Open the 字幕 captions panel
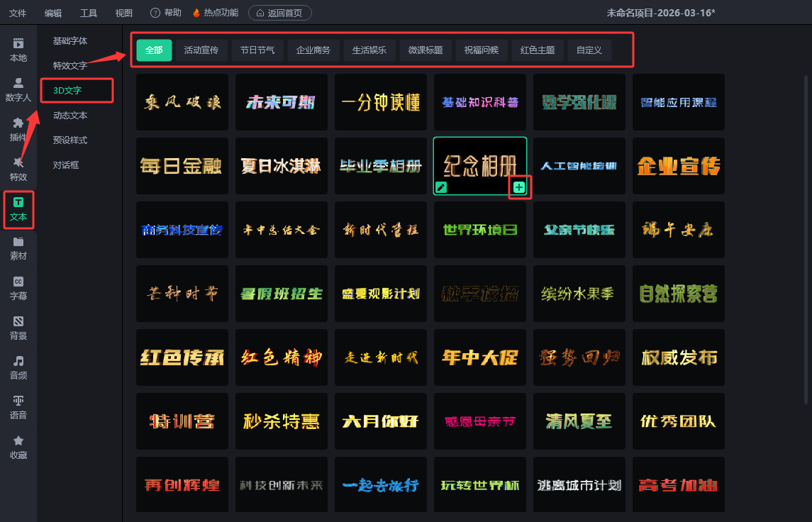This screenshot has height=522, width=812. 18,288
